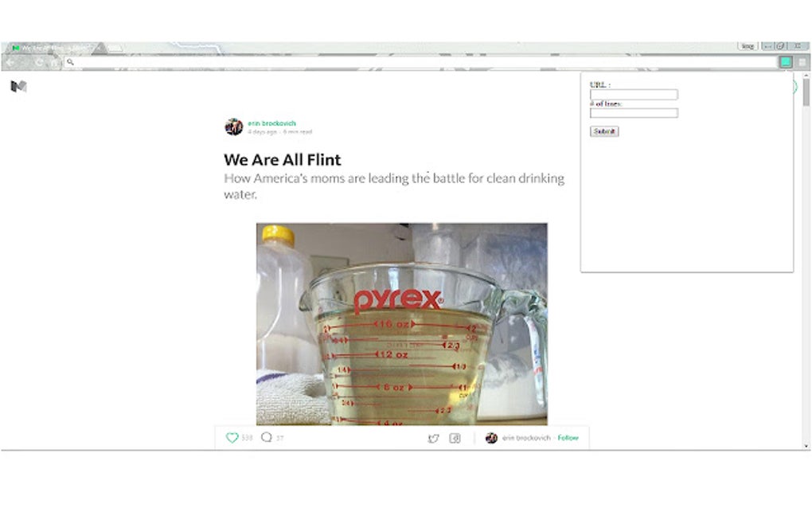Click erin brockovich avatar in bottom bar
Image resolution: width=812 pixels, height=508 pixels.
click(x=491, y=438)
